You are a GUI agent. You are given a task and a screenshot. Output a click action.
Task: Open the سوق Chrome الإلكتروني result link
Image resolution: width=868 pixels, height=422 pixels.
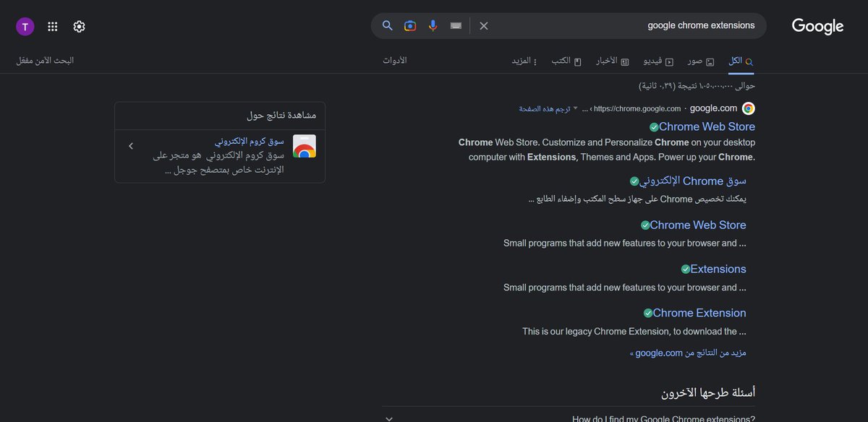(693, 181)
